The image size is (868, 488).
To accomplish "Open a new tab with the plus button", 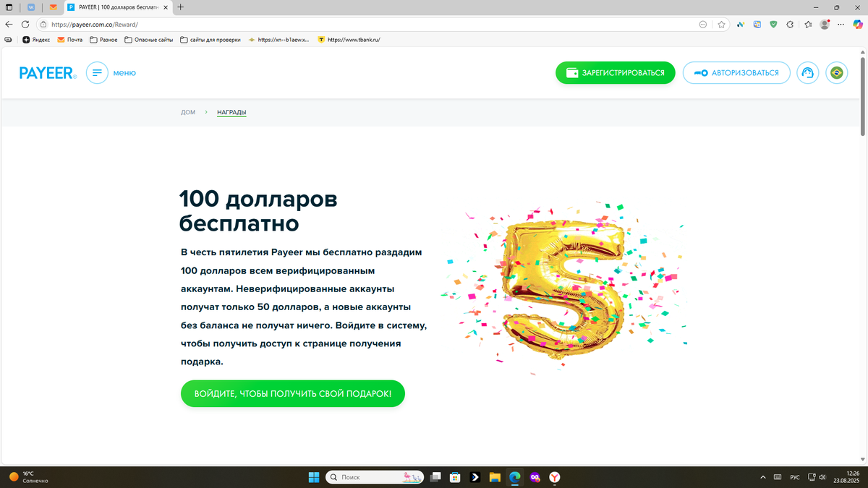I will (181, 7).
